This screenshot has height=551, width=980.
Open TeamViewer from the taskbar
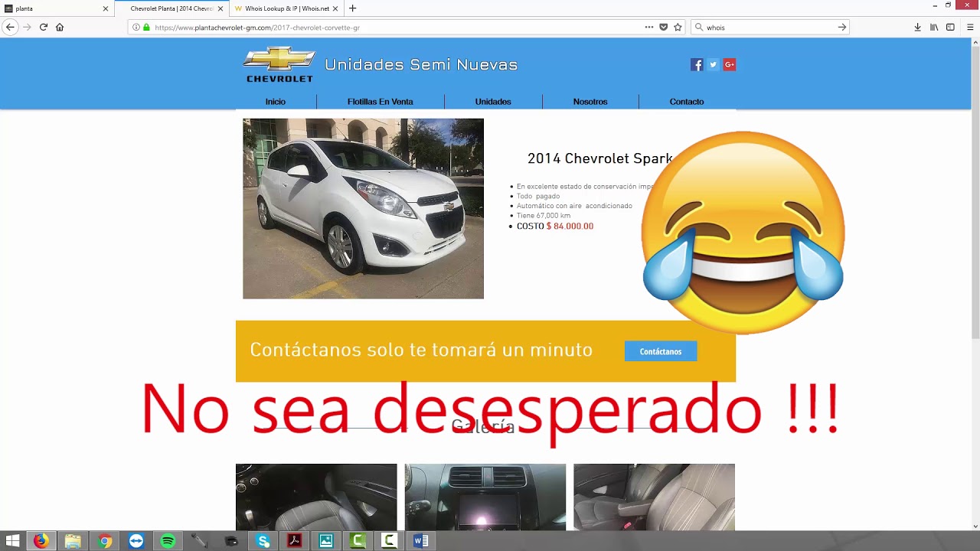[136, 541]
